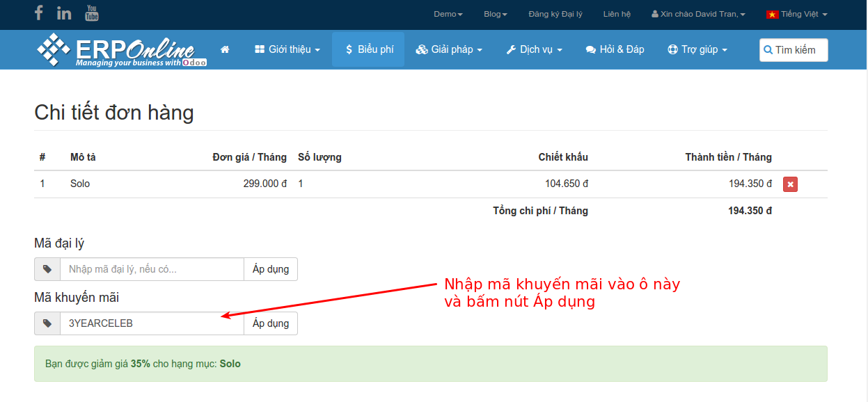
Task: Open the Facebook page icon
Action: 39,13
